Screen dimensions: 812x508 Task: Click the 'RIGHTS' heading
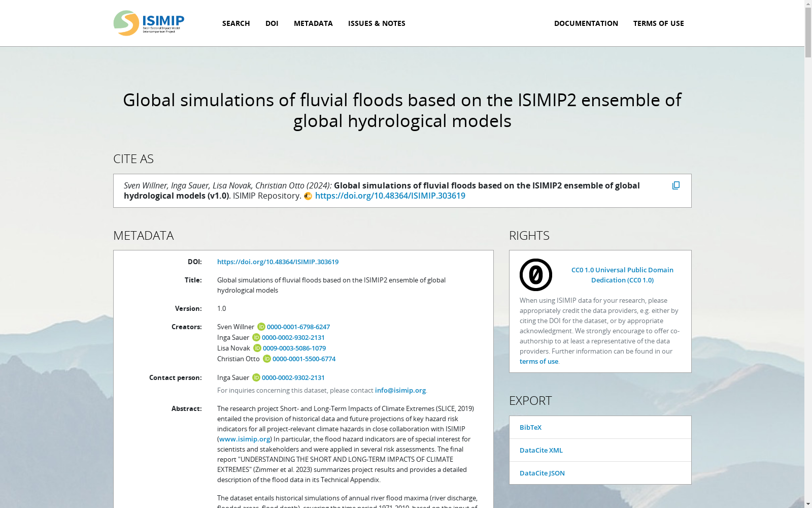(x=529, y=236)
